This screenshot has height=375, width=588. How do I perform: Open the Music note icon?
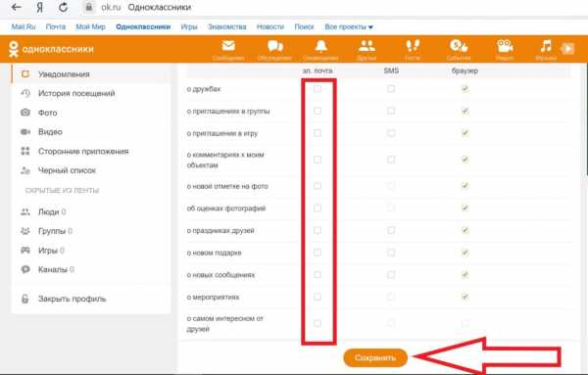546,46
